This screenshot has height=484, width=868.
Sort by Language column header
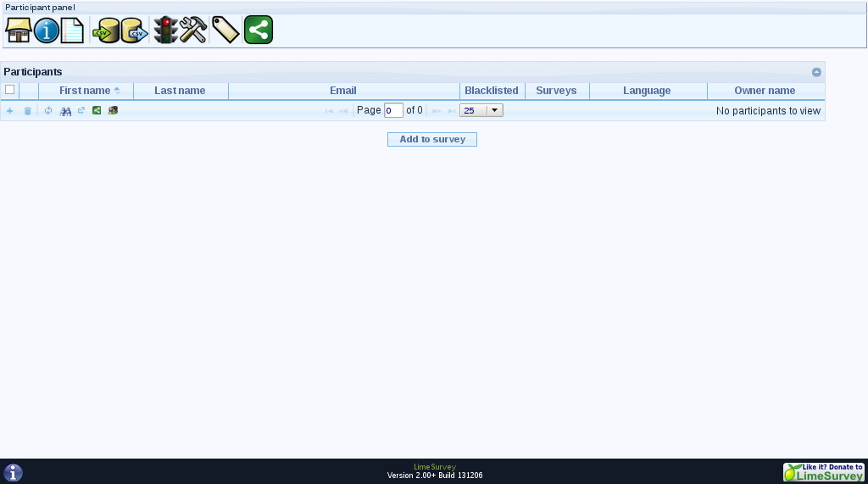[647, 90]
